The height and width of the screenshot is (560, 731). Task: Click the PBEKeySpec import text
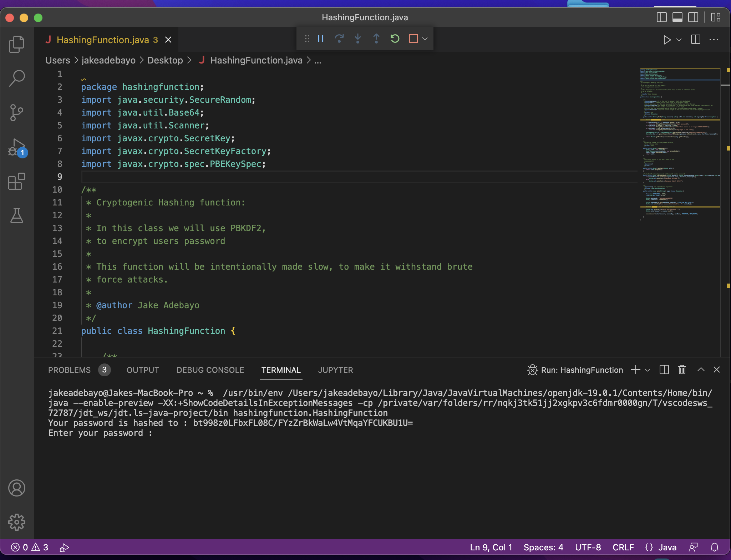pyautogui.click(x=235, y=164)
